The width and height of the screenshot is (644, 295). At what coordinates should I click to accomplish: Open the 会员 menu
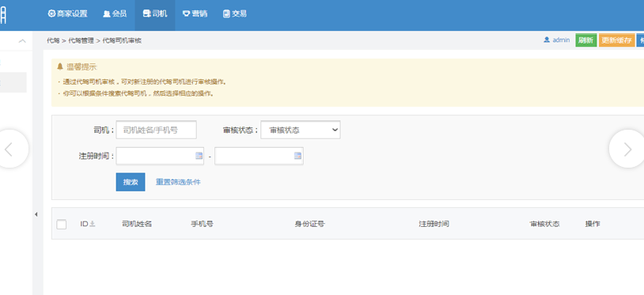tap(115, 13)
